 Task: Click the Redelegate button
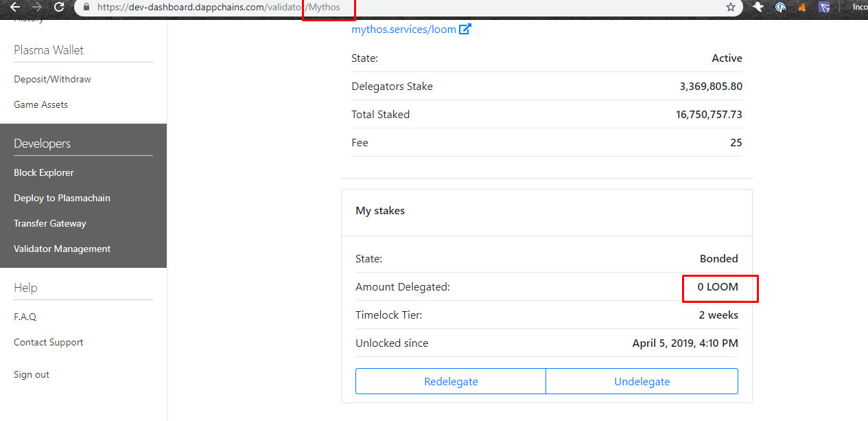point(450,380)
